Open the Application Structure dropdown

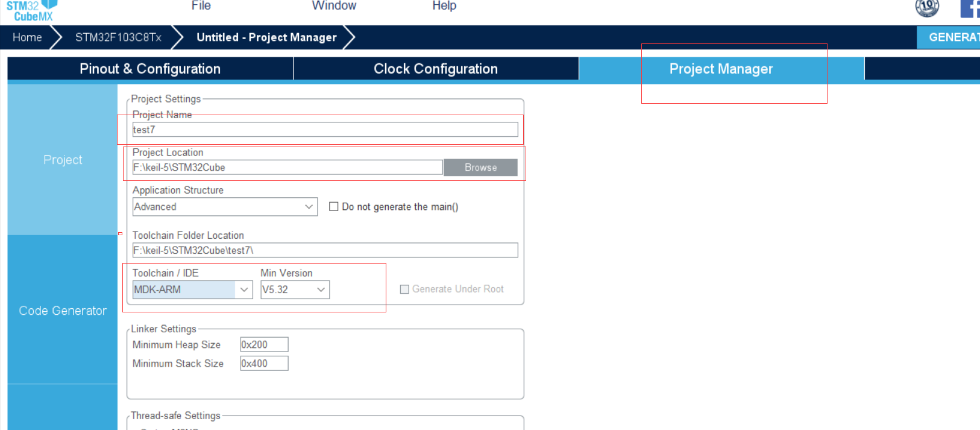click(x=225, y=206)
